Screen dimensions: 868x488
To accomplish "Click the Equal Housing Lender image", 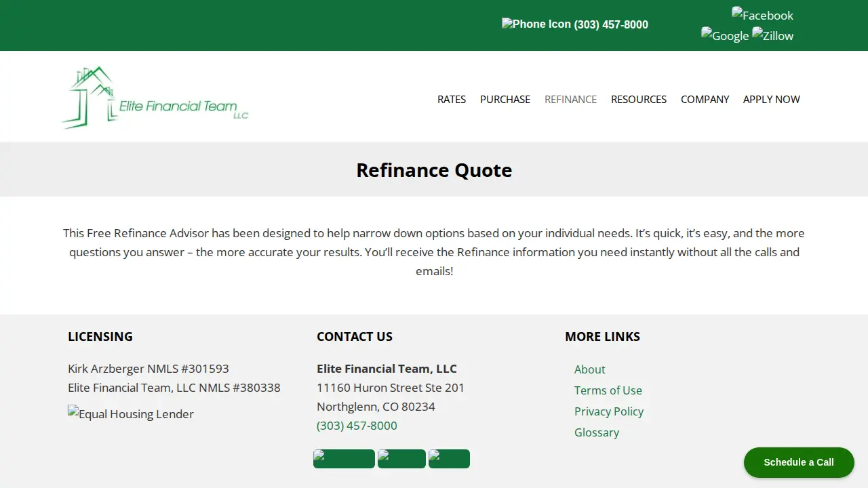I will pos(131,413).
